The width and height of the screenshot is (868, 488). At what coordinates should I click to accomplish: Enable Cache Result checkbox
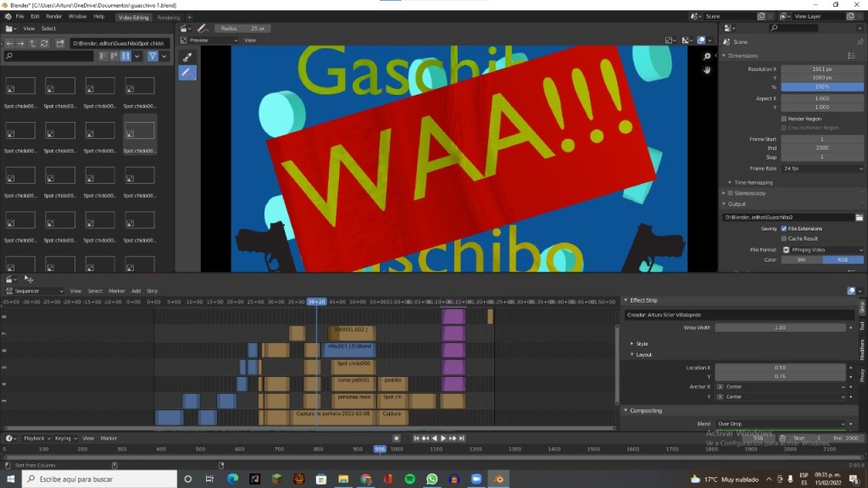click(x=784, y=238)
